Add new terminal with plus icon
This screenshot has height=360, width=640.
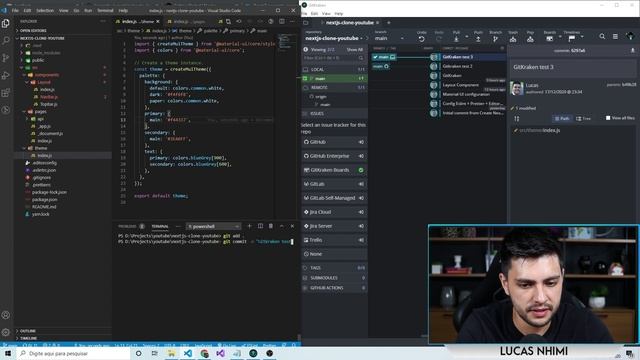point(249,226)
